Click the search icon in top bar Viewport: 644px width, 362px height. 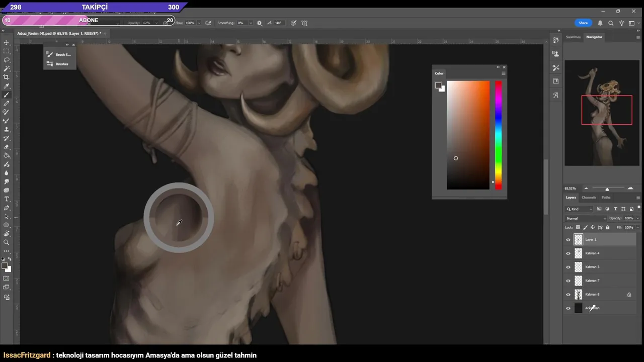pyautogui.click(x=611, y=23)
